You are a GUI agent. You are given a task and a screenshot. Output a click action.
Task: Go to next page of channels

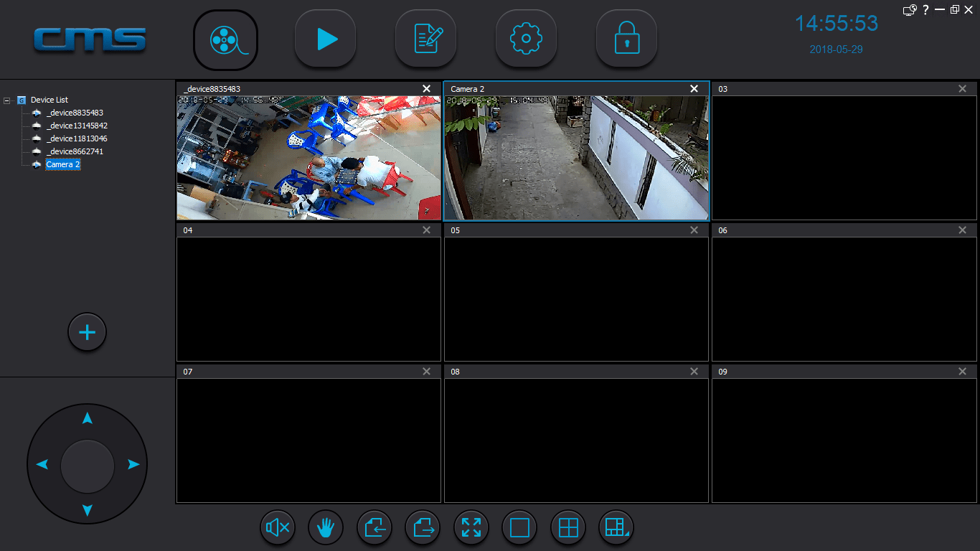(423, 528)
